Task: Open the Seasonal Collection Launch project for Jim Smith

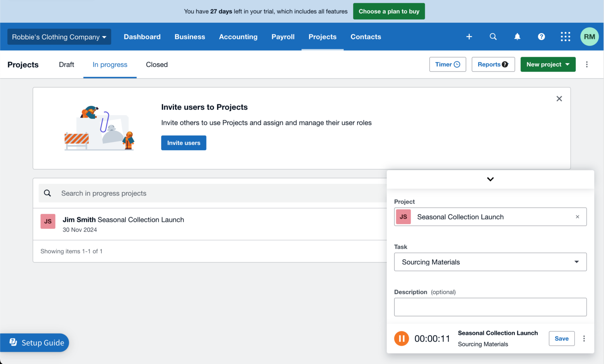Action: tap(123, 220)
